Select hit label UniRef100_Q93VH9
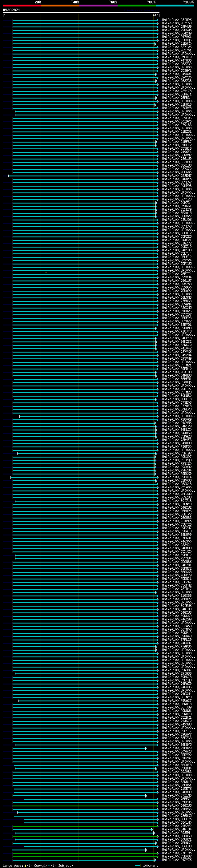The height and width of the screenshot is (868, 197). click(x=177, y=358)
